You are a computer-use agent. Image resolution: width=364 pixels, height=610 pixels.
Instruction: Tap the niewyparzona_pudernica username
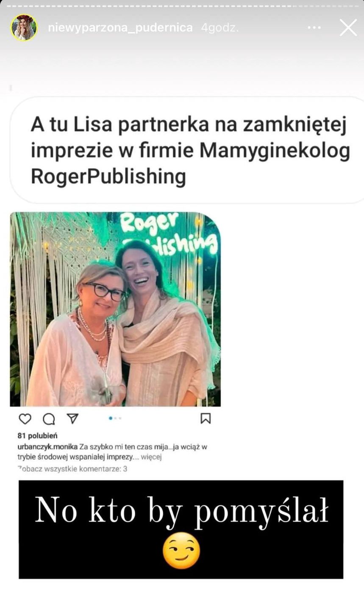pyautogui.click(x=120, y=28)
